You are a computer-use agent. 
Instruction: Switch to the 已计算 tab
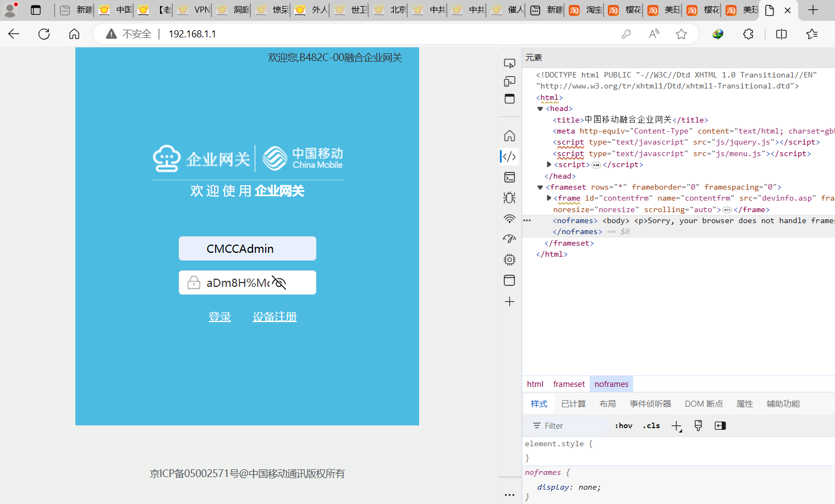point(574,404)
